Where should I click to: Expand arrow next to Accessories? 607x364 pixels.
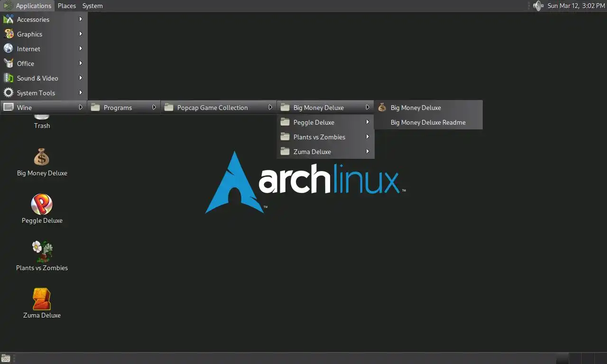pyautogui.click(x=81, y=19)
